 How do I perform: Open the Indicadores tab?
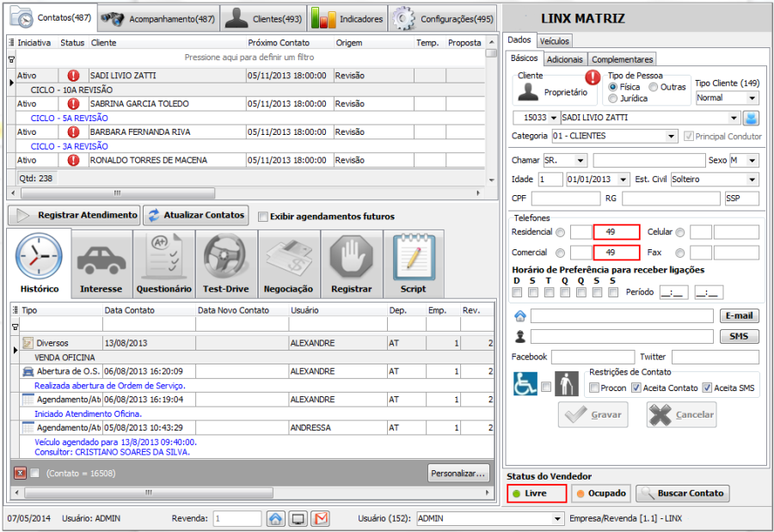(347, 19)
